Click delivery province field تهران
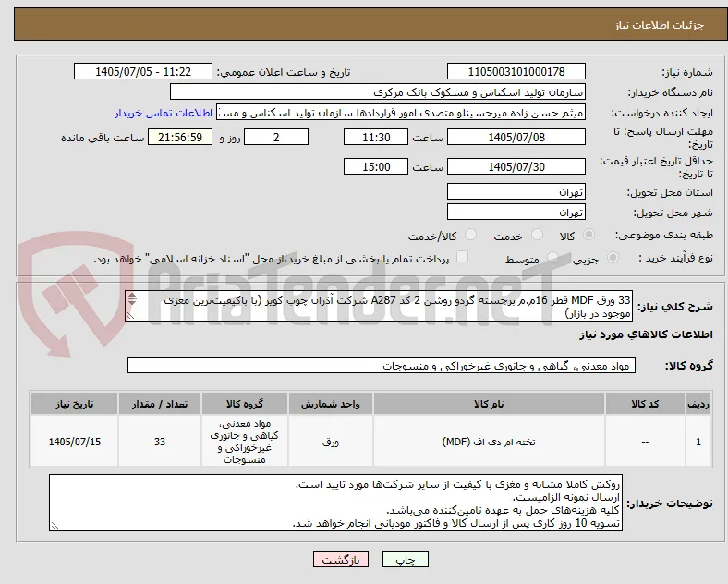Image resolution: width=728 pixels, height=584 pixels. tap(516, 191)
